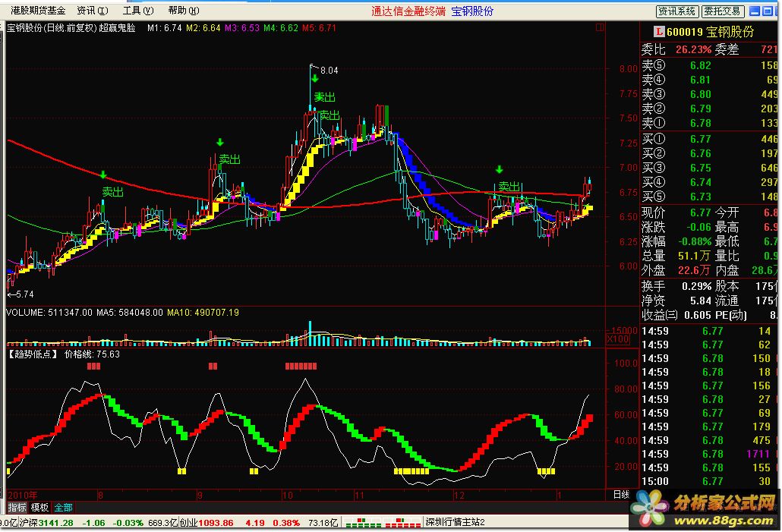Click the green sell arrow in December
782x532 pixels.
[500, 169]
